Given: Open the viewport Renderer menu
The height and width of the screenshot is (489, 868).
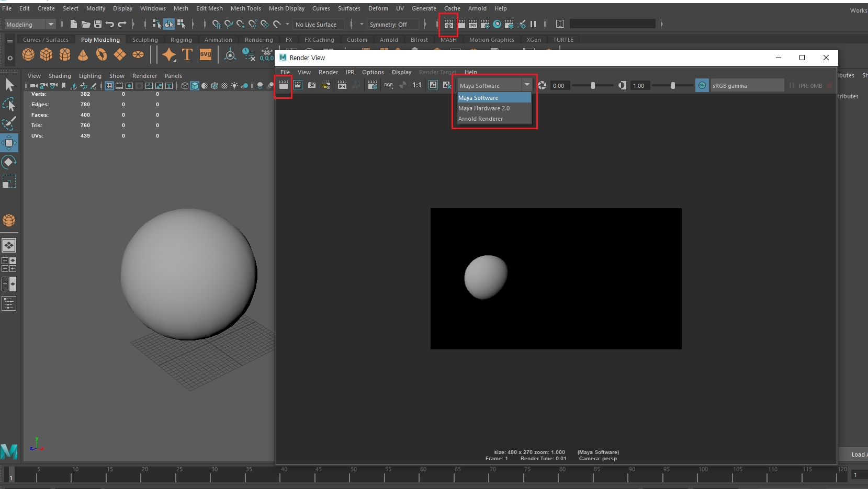Looking at the screenshot, I should (144, 76).
